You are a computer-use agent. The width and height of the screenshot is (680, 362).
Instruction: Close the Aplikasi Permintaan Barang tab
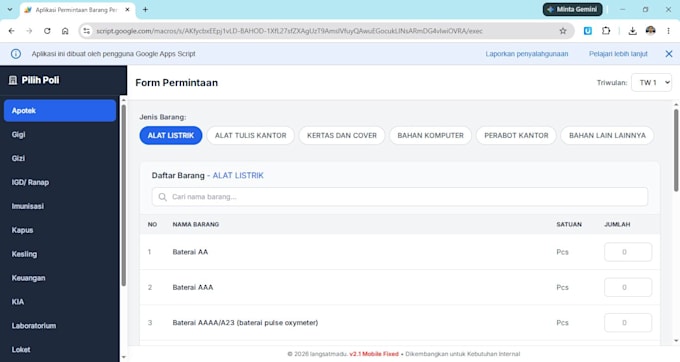(128, 9)
